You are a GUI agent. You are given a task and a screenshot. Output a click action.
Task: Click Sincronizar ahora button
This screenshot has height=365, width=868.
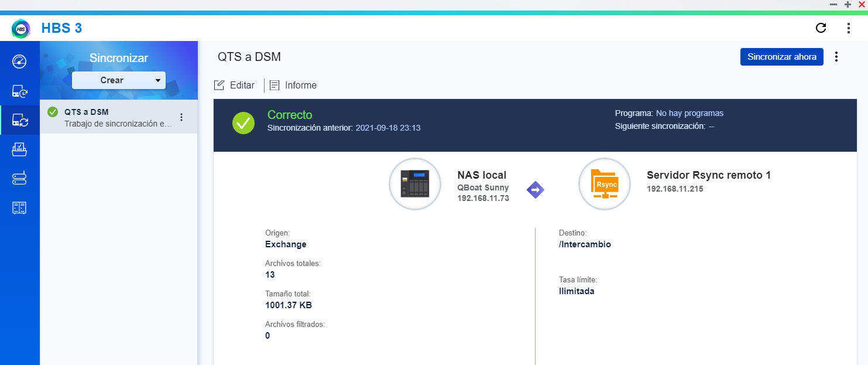click(x=781, y=57)
